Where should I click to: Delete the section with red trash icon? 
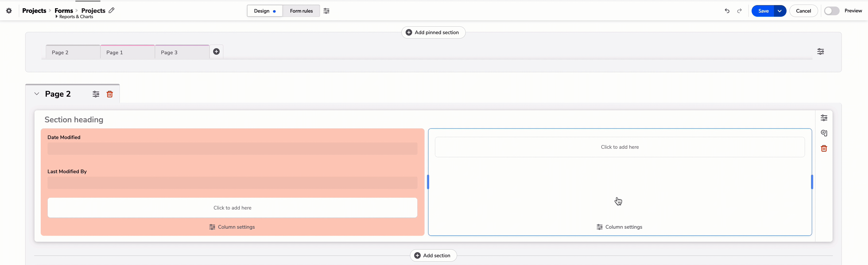824,148
